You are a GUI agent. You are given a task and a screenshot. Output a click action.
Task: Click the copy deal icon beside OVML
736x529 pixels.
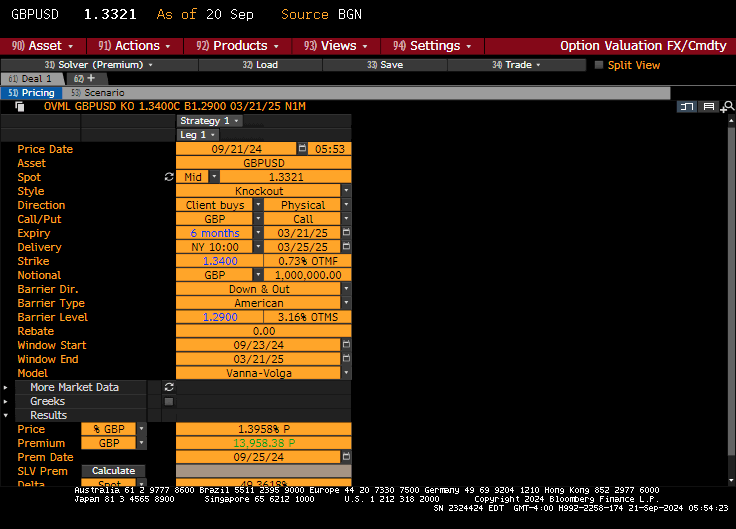click(x=20, y=107)
